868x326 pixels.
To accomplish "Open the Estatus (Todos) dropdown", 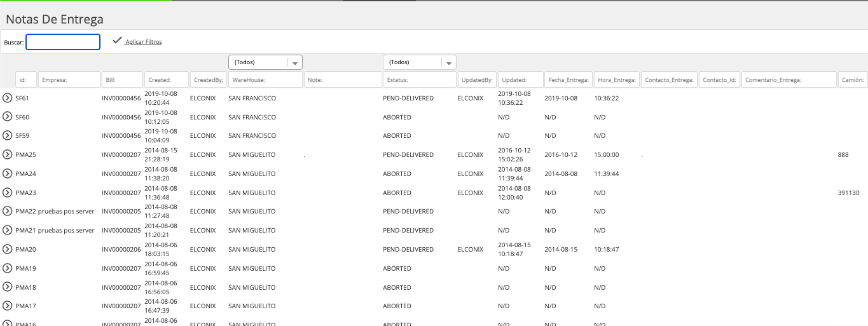I will click(x=420, y=62).
